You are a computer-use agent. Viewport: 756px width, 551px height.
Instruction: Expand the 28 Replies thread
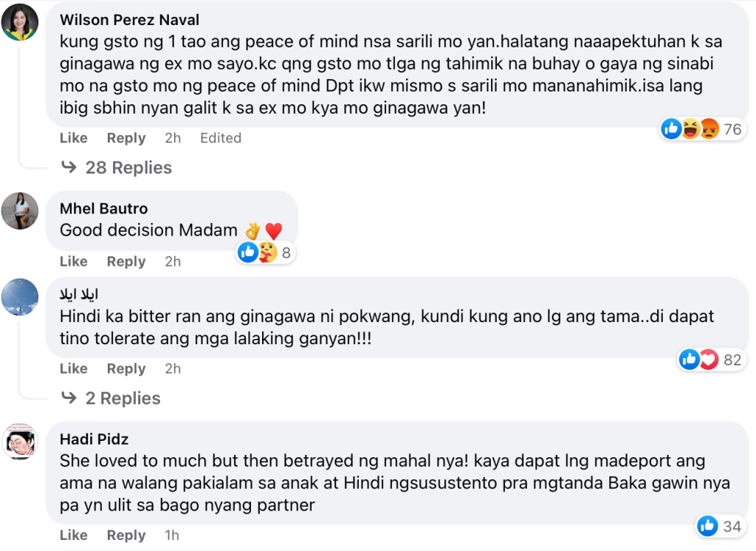(x=128, y=168)
